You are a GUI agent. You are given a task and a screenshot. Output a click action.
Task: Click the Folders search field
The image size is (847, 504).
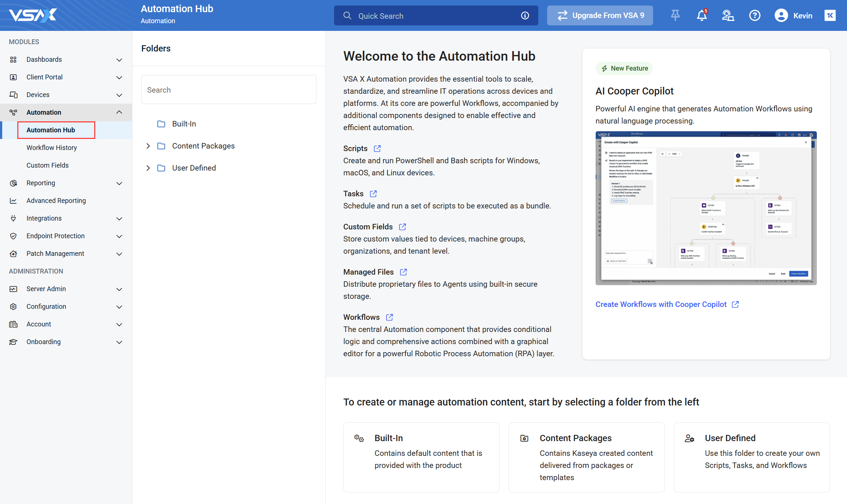pos(229,90)
